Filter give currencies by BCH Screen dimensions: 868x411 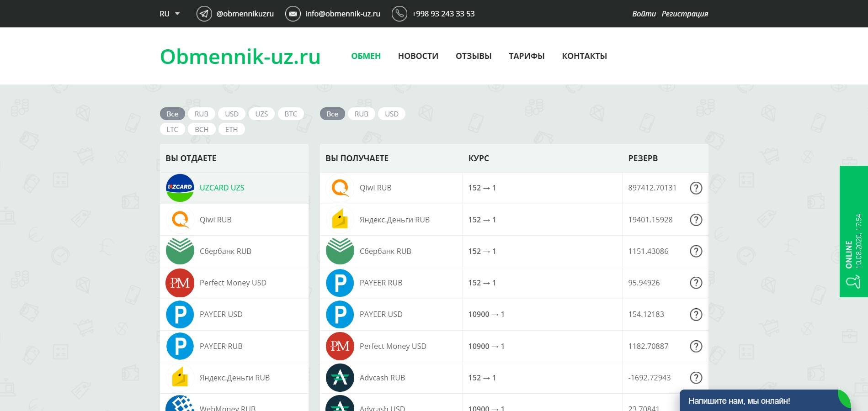click(x=202, y=129)
